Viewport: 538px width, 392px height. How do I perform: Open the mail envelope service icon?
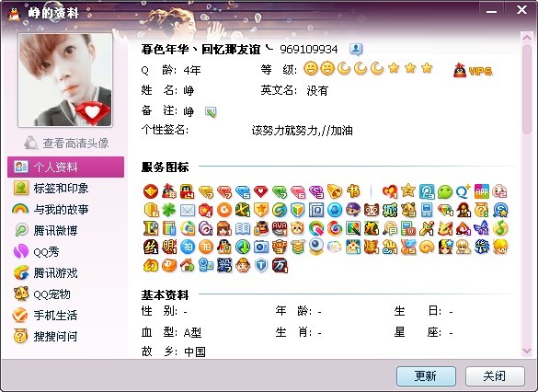tap(188, 210)
